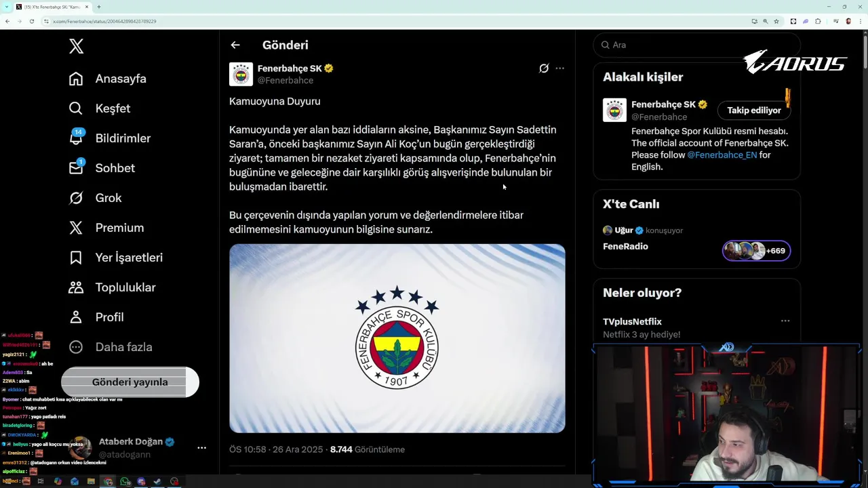The height and width of the screenshot is (488, 868).
Task: Click @Fenerbahce handle under post author
Action: [x=285, y=80]
